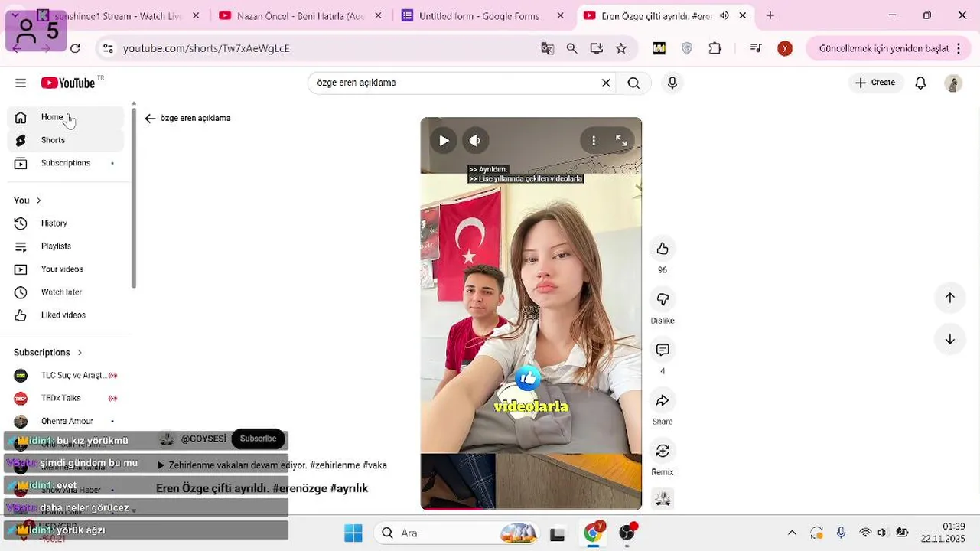980x551 pixels.
Task: Open the media control toolbar icon
Action: coord(756,48)
